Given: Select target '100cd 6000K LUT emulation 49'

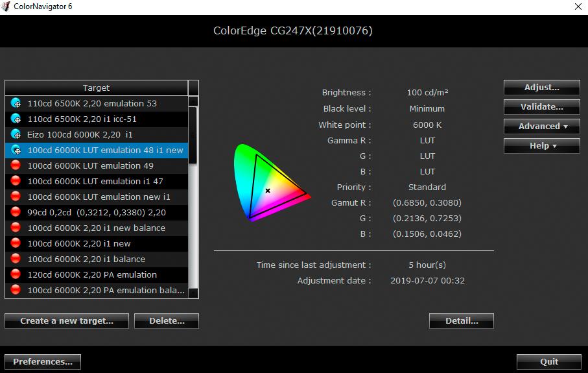Looking at the screenshot, I should point(97,166).
